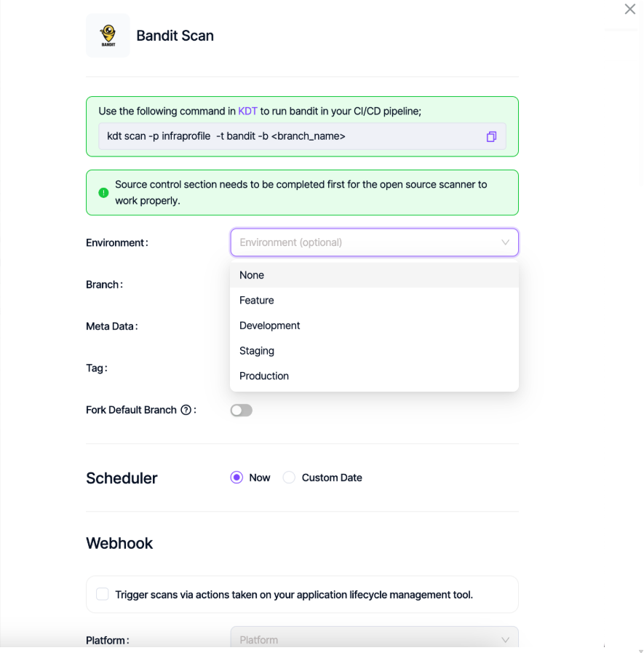Toggle the Fork Default Branch switch

click(x=241, y=411)
